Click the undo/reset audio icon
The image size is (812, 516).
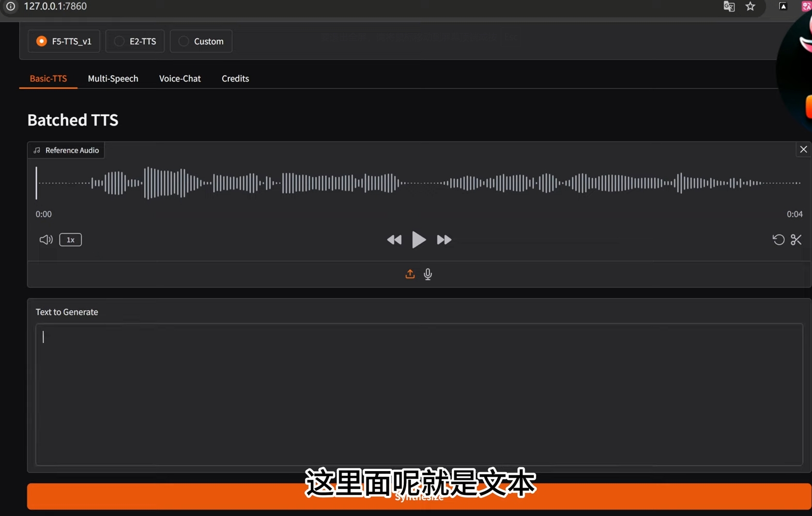coord(778,240)
